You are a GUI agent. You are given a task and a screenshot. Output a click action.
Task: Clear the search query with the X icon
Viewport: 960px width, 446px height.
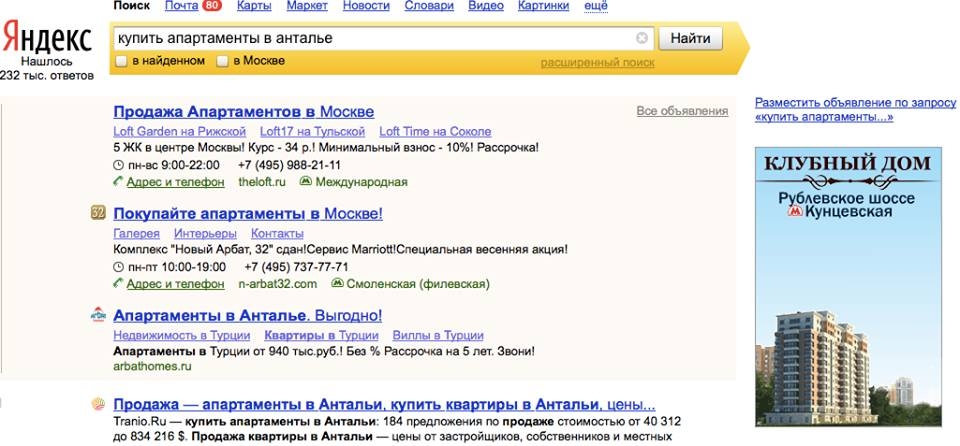pos(642,39)
